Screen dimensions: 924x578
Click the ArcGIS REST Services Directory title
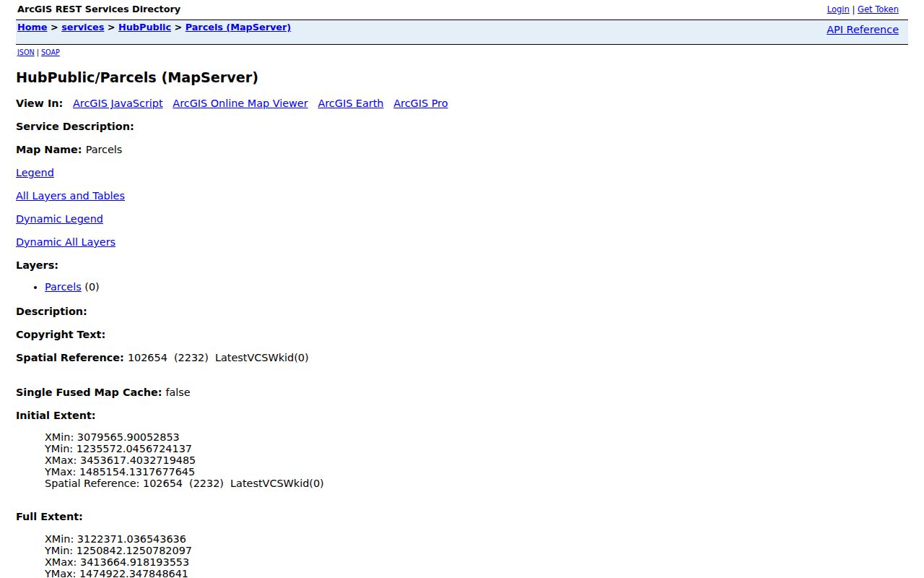99,9
